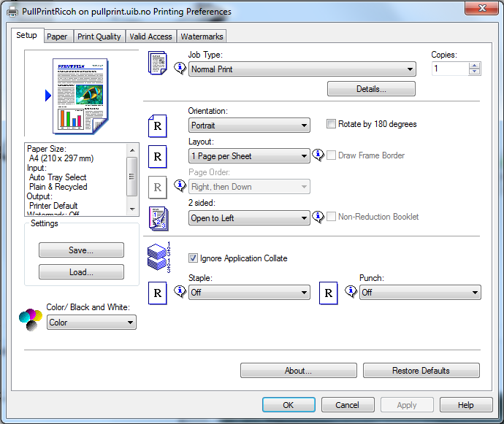Click the info icon beside Punch dropdown
504x424 pixels.
[351, 292]
